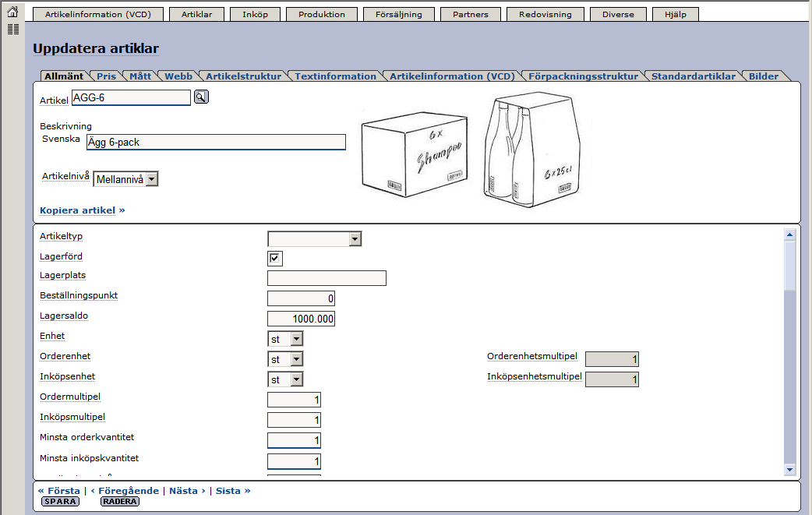The height and width of the screenshot is (515, 812).
Task: Click the Kopiera artikel link
Action: [83, 210]
